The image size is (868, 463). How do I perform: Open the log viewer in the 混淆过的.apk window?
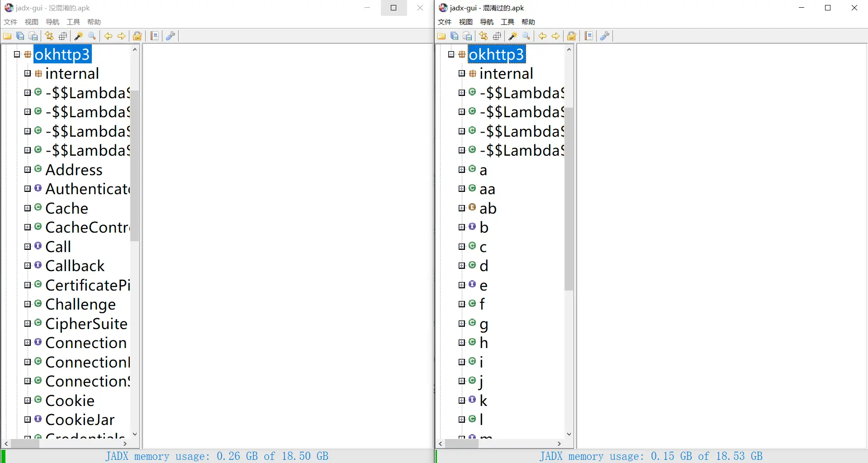coord(588,36)
